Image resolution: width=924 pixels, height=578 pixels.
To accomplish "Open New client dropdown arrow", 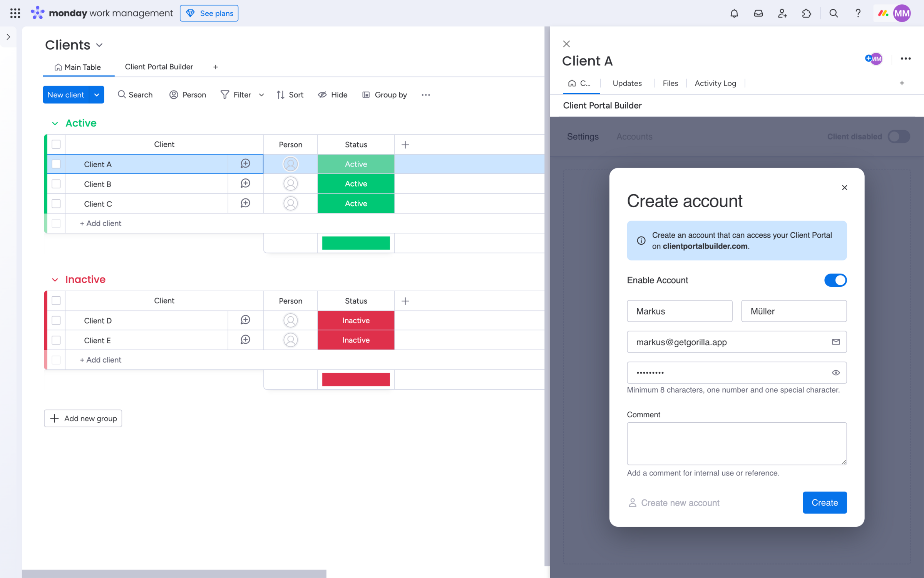I will click(97, 95).
